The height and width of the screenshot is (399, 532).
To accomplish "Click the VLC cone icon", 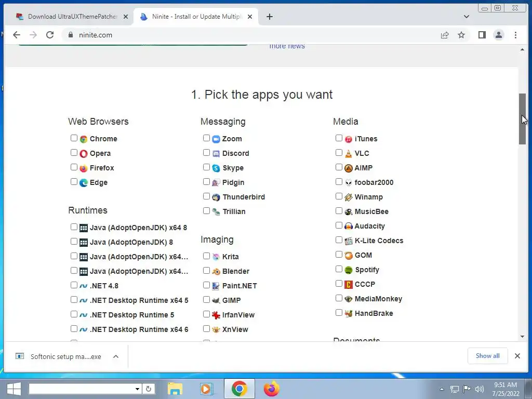I will click(x=349, y=154).
